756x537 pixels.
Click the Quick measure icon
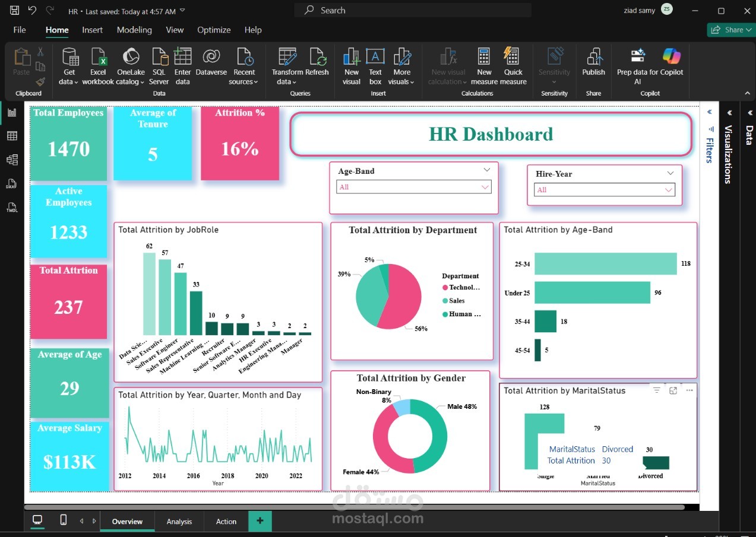[x=513, y=58]
